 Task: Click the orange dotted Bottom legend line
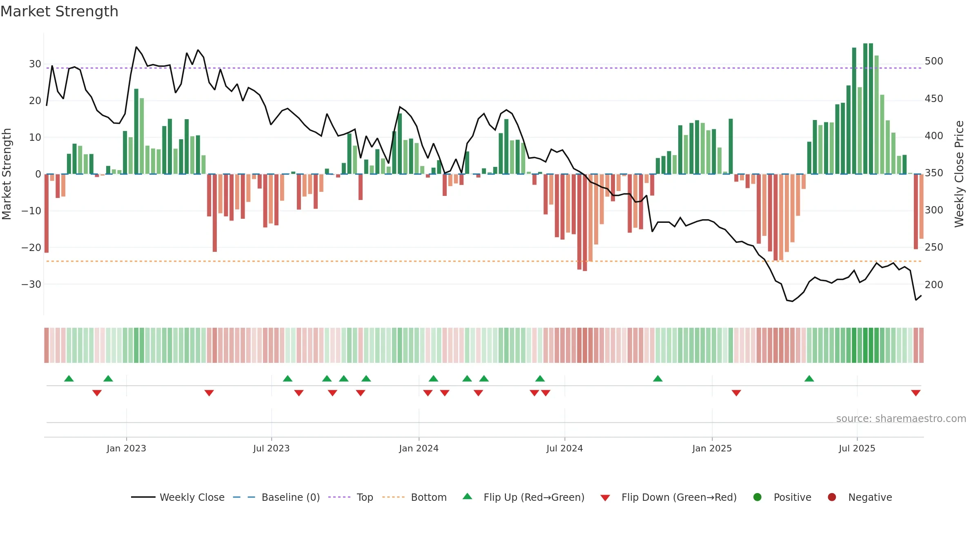coord(393,497)
